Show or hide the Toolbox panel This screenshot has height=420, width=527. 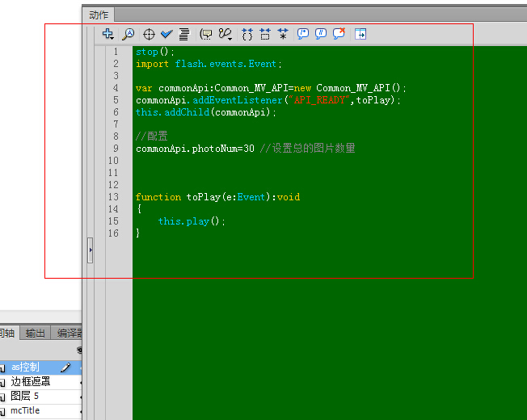coord(360,34)
